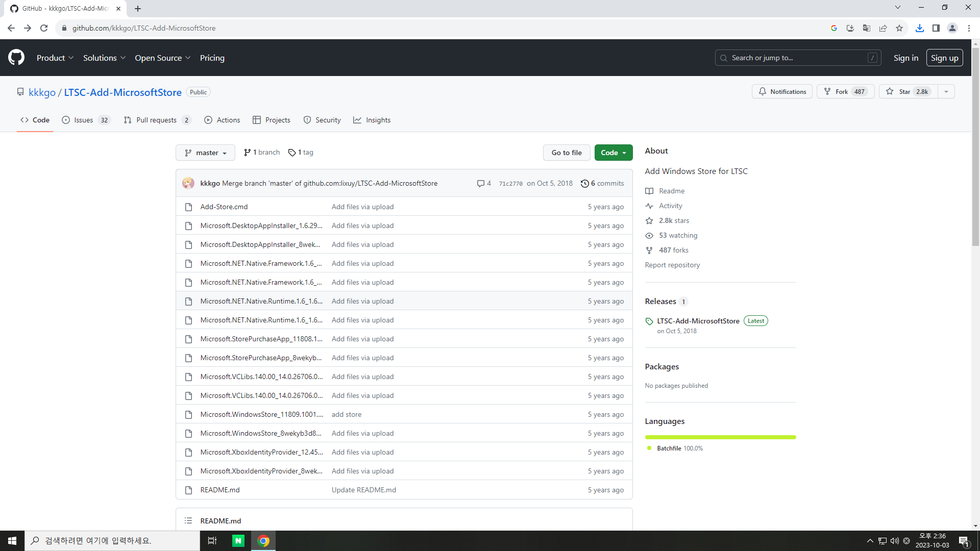
Task: Expand the Solutions menu
Action: pos(104,58)
